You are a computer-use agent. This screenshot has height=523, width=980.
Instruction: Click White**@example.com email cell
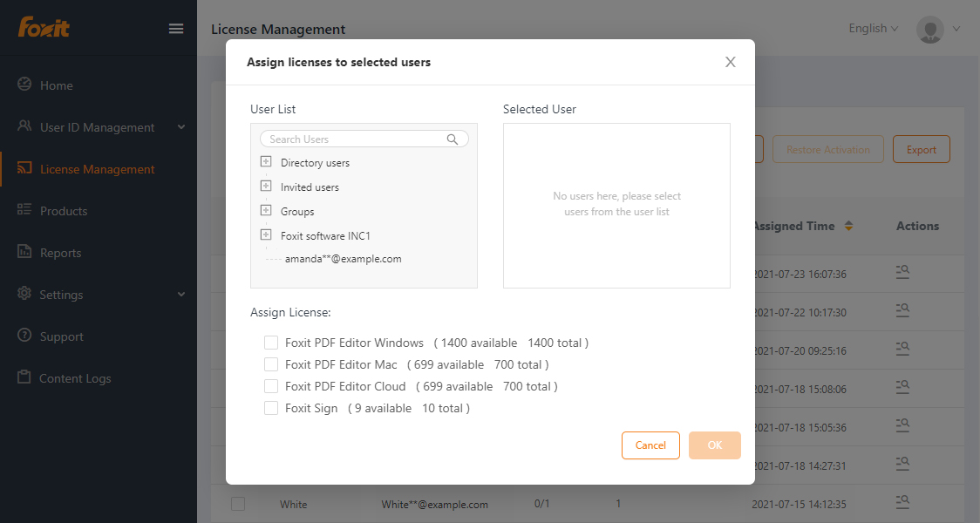pos(435,504)
